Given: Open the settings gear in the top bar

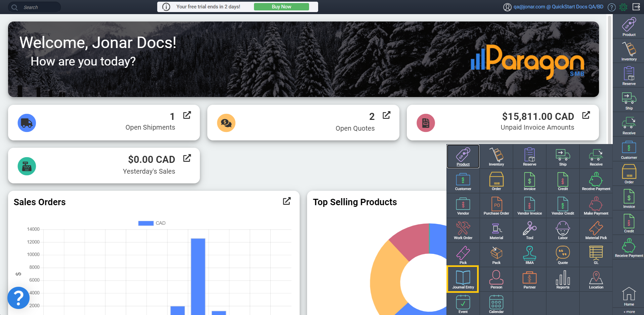Looking at the screenshot, I should click(623, 7).
